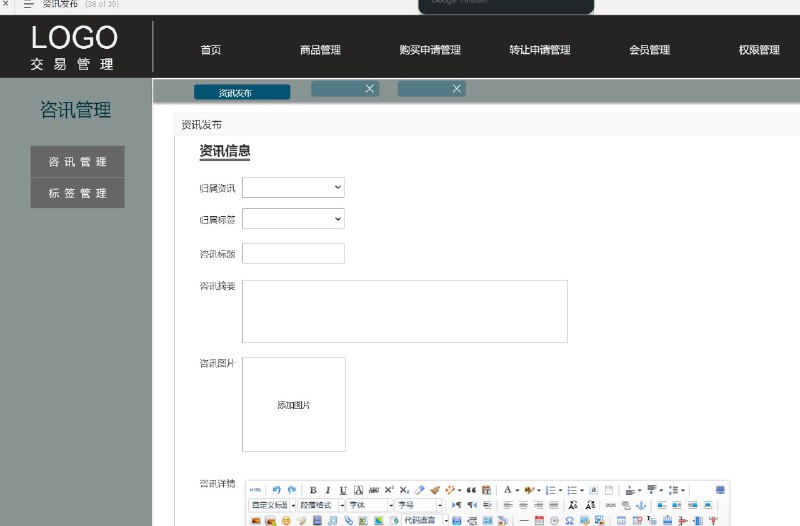Image resolution: width=800 pixels, height=526 pixels.
Task: Click the LOGO 交易管理 header
Action: [74, 47]
